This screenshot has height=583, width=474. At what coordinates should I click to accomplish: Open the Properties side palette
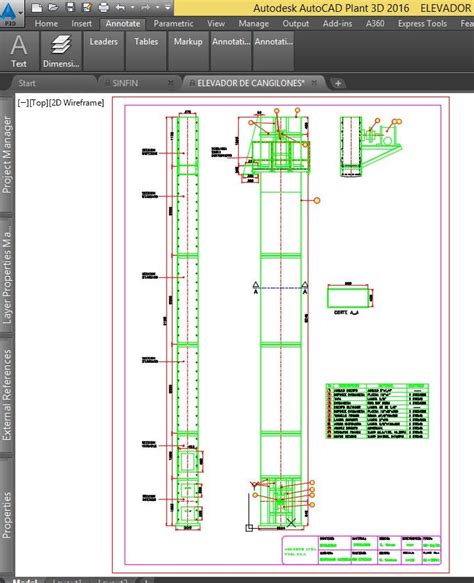(x=7, y=515)
